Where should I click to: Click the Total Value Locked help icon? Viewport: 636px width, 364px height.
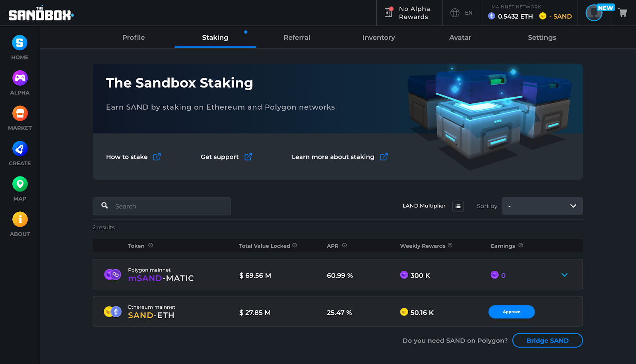click(x=295, y=246)
